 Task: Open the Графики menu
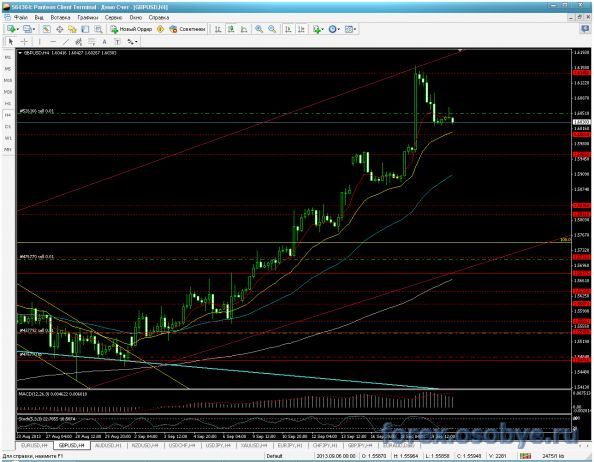tap(88, 17)
